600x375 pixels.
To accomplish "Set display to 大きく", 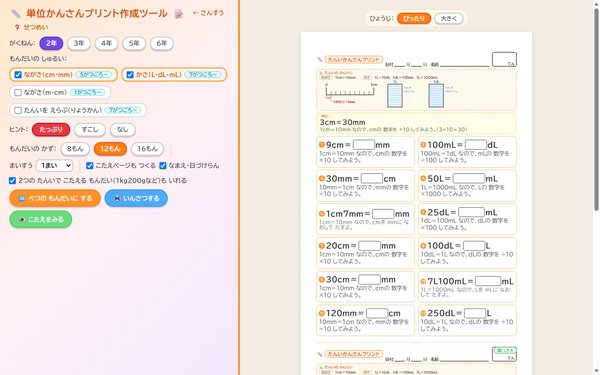I will pyautogui.click(x=448, y=18).
